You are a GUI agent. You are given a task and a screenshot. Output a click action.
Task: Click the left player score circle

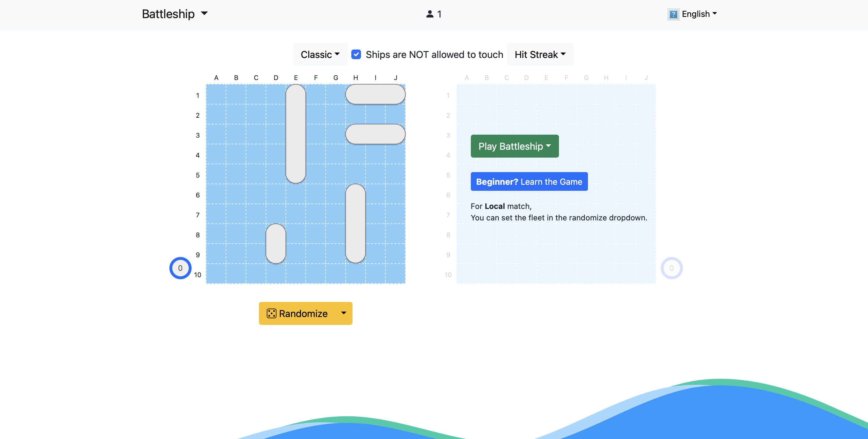(x=180, y=268)
